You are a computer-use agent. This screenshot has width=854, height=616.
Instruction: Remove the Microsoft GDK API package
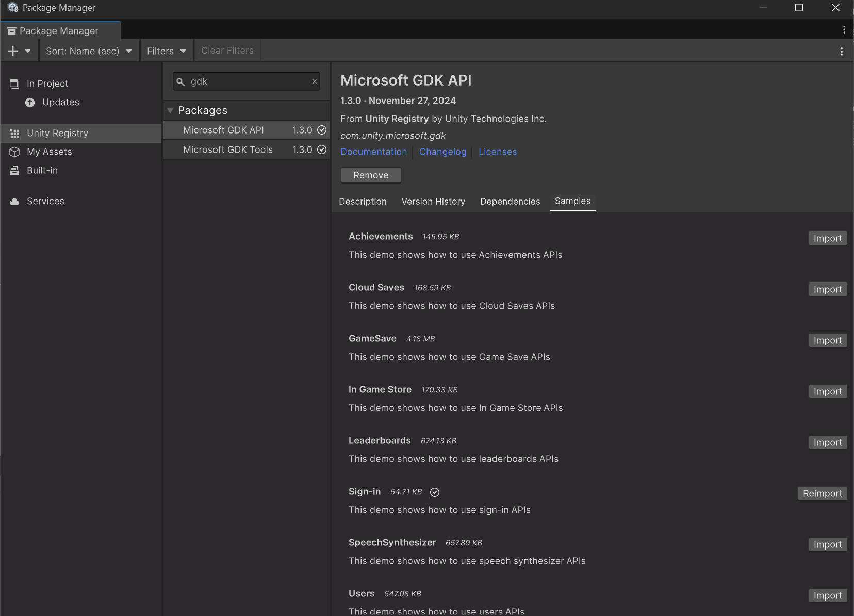(x=370, y=175)
